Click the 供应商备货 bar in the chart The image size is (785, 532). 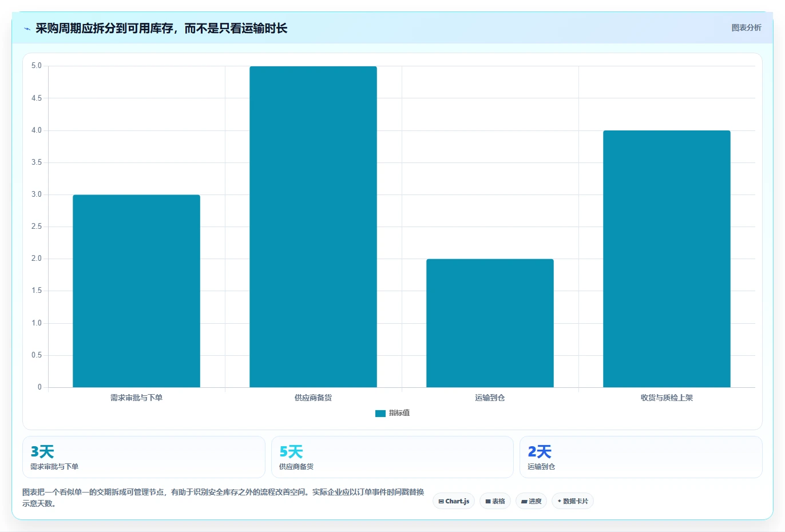point(313,227)
